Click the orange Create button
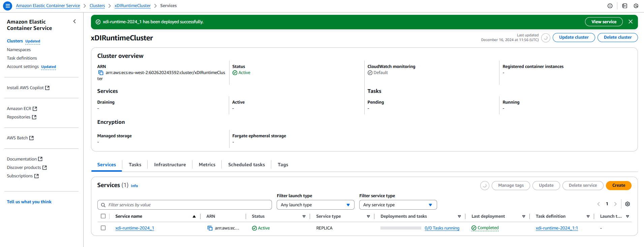The height and width of the screenshot is (247, 644). (619, 185)
